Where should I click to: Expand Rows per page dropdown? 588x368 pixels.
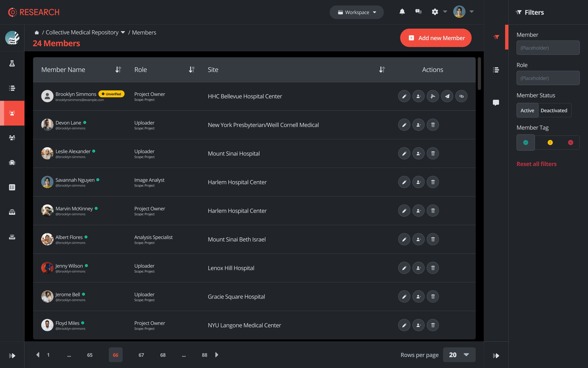pos(459,355)
